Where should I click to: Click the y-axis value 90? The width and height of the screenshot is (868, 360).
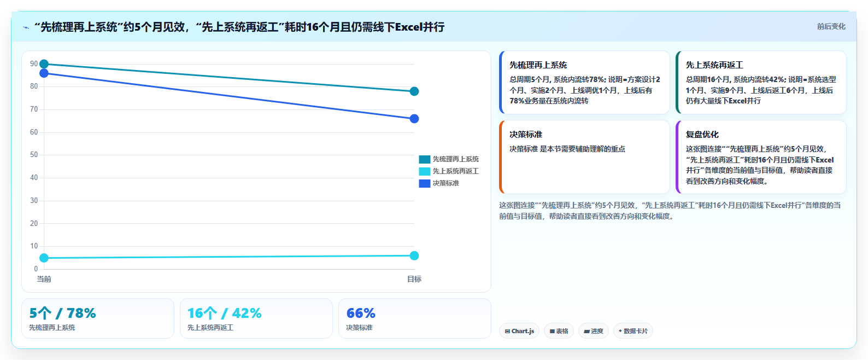tap(34, 64)
